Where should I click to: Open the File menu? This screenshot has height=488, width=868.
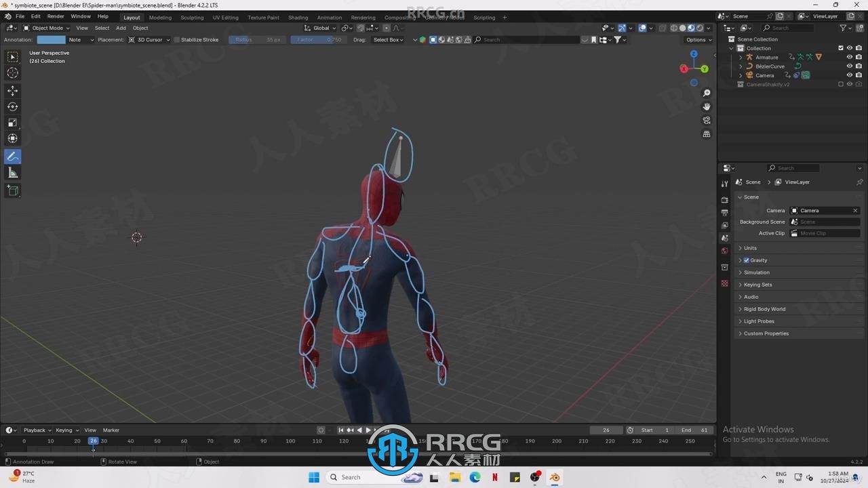(20, 16)
